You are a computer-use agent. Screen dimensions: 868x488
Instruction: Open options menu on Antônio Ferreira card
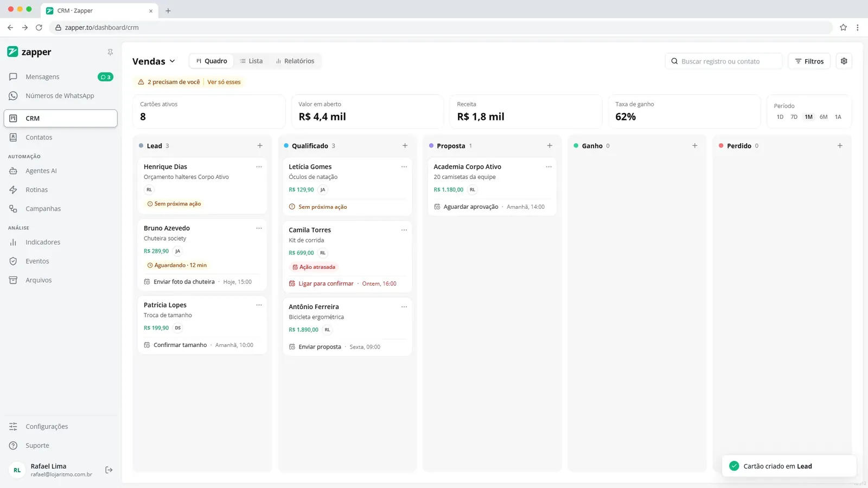coord(404,307)
